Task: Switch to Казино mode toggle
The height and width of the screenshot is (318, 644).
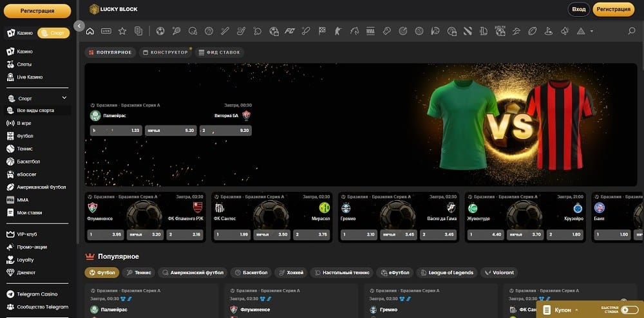Action: (x=20, y=33)
